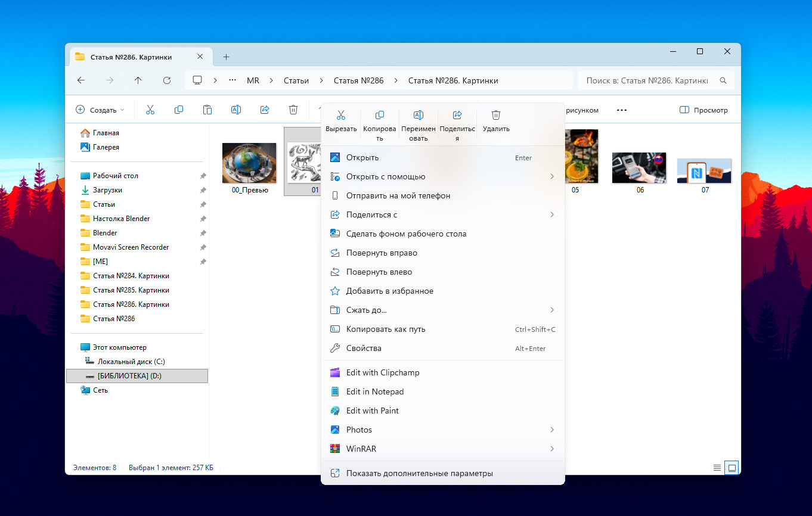Click the Cut scissors icon in context menu
Screen dimensions: 812x516
coord(341,116)
